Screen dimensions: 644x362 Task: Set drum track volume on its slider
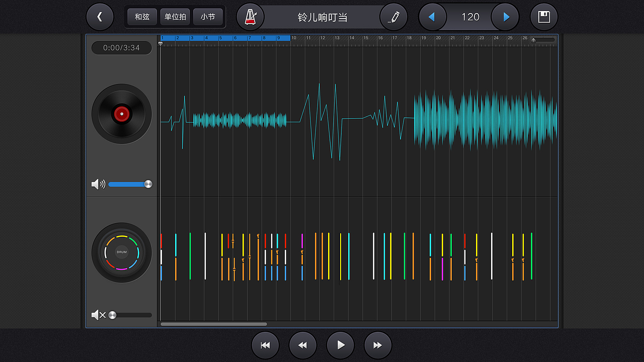(x=130, y=315)
